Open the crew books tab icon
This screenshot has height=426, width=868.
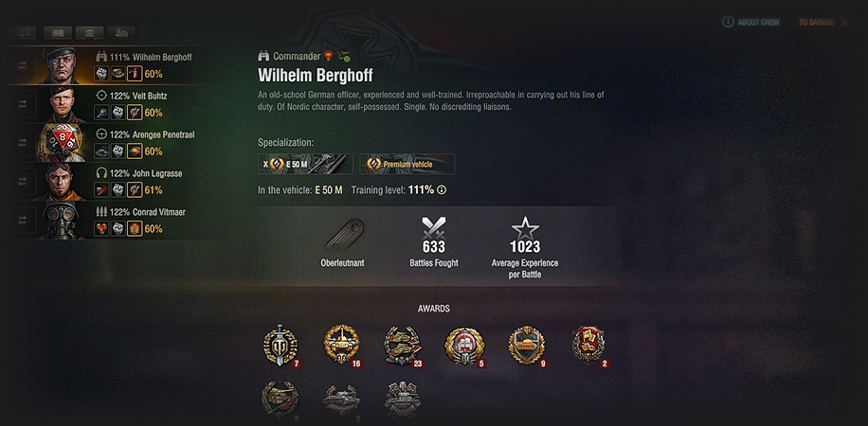pos(58,33)
